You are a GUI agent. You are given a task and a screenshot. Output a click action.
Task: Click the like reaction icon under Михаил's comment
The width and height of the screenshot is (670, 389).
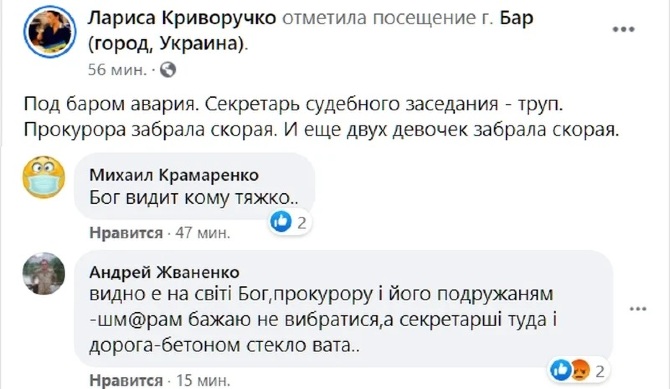pos(281,222)
